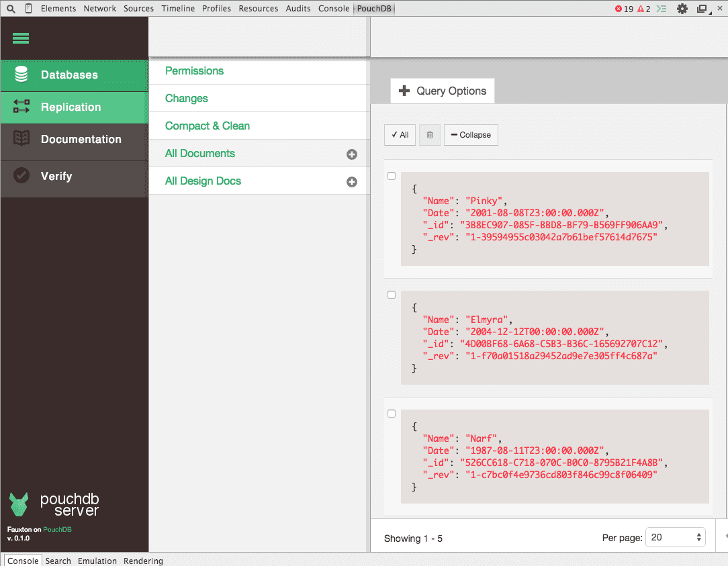The width and height of the screenshot is (728, 566).
Task: Toggle device mode phone icon
Action: pyautogui.click(x=28, y=8)
